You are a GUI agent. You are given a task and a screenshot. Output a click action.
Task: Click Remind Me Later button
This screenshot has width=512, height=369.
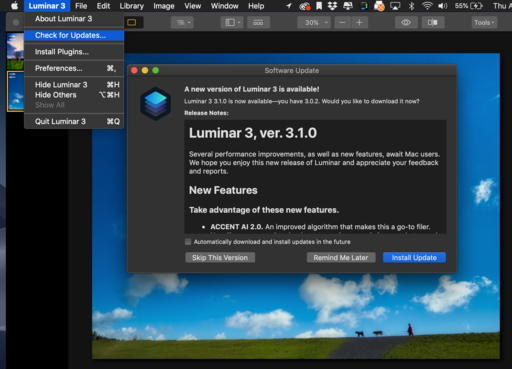[341, 257]
